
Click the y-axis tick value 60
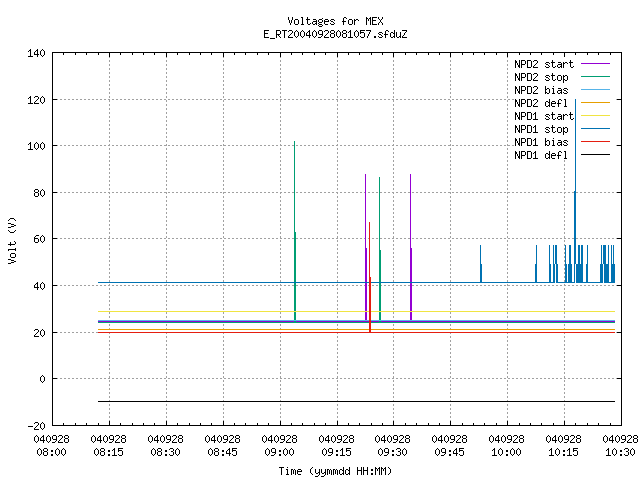[39, 239]
